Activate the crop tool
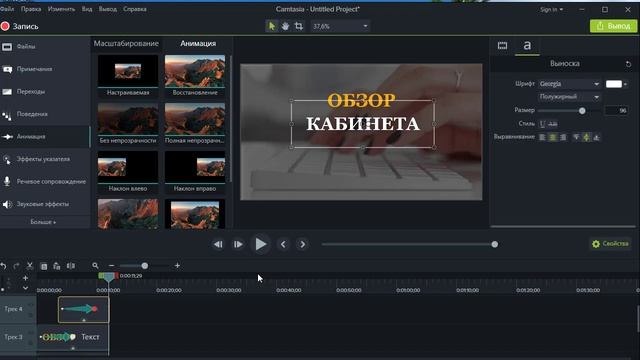Image resolution: width=640 pixels, height=360 pixels. (x=299, y=26)
